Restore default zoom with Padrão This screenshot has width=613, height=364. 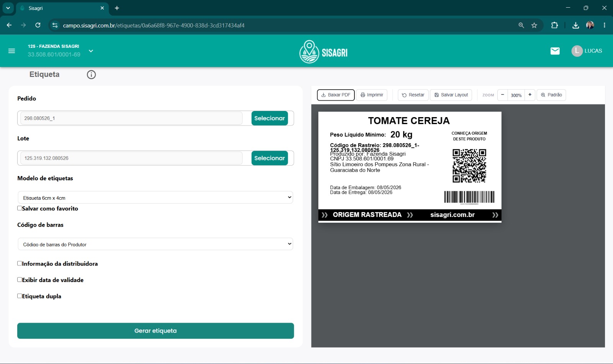point(551,95)
